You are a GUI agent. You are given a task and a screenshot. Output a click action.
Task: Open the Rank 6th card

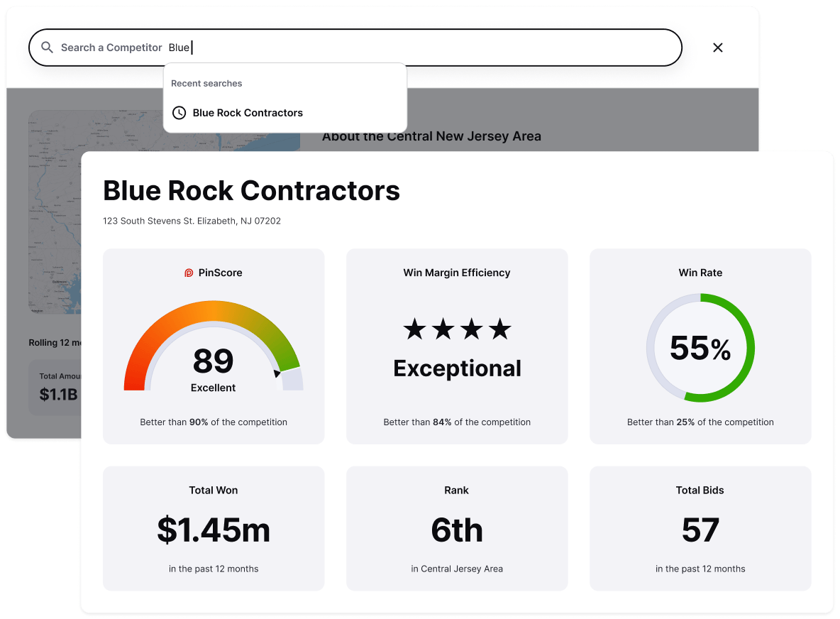click(457, 529)
